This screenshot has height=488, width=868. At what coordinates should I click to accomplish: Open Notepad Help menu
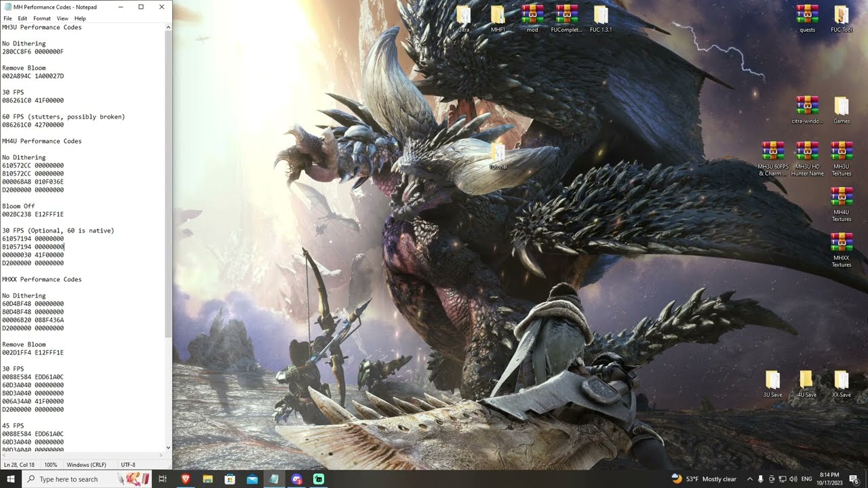(x=80, y=18)
